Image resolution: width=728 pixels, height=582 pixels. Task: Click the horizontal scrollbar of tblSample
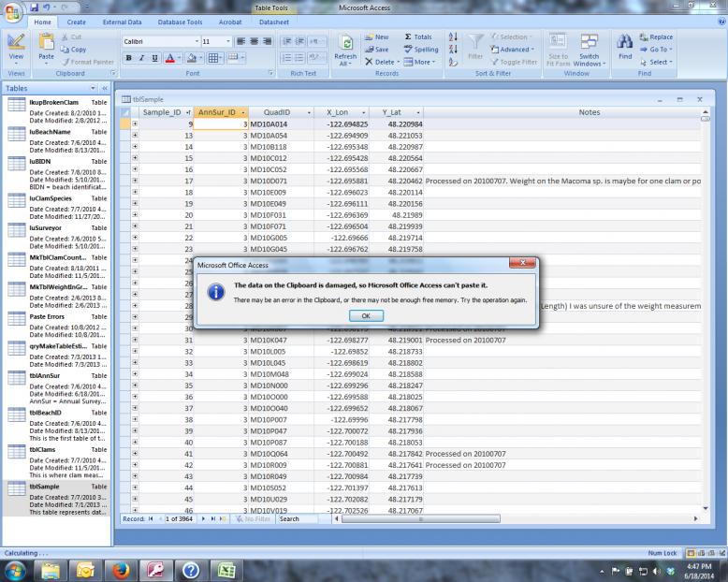pyautogui.click(x=421, y=519)
